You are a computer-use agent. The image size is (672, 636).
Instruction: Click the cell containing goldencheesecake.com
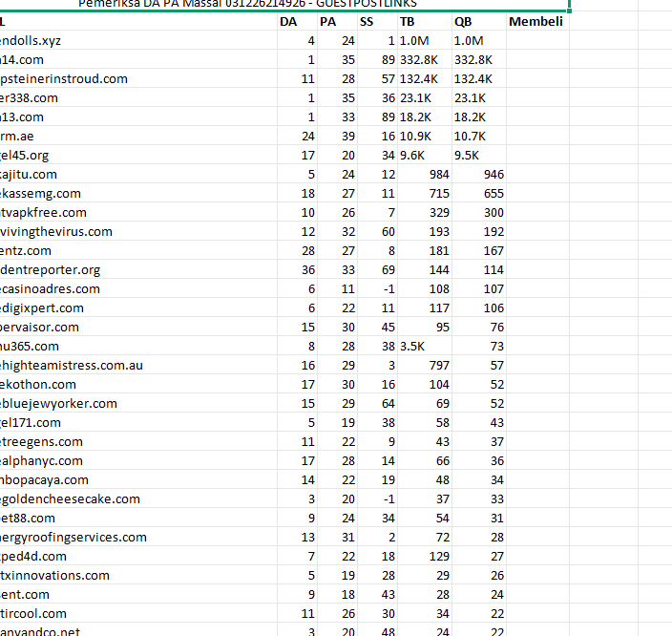(x=138, y=498)
